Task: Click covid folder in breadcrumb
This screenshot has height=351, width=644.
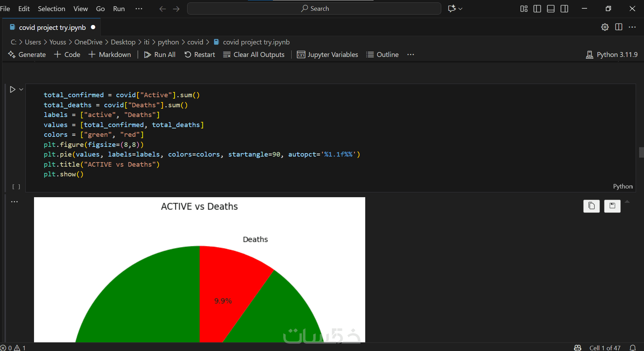Action: pyautogui.click(x=195, y=42)
